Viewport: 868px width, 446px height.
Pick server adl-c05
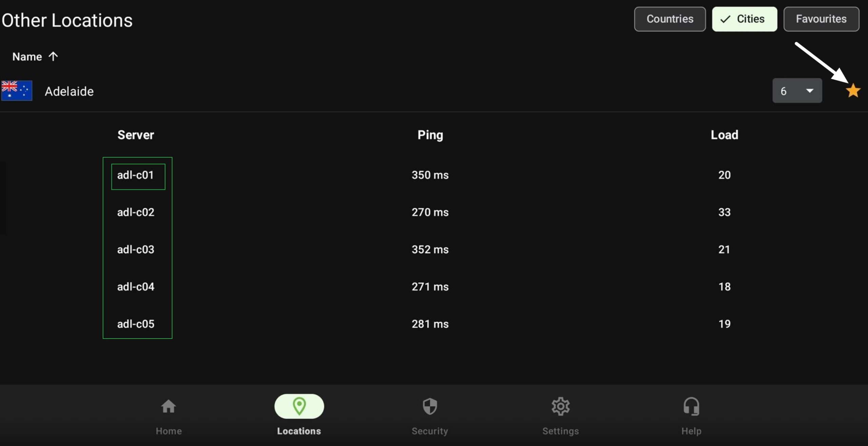pos(136,324)
